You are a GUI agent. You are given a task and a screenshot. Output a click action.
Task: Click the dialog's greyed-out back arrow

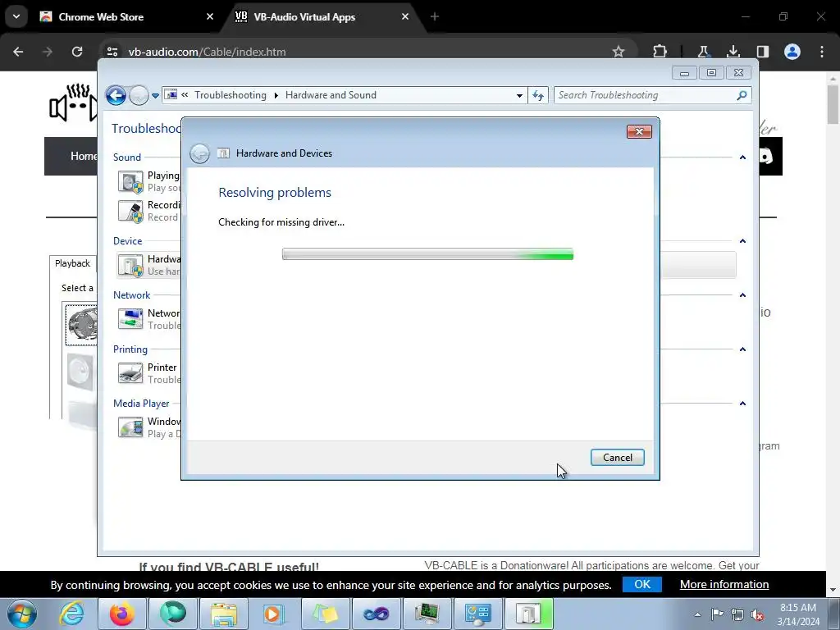pos(200,153)
